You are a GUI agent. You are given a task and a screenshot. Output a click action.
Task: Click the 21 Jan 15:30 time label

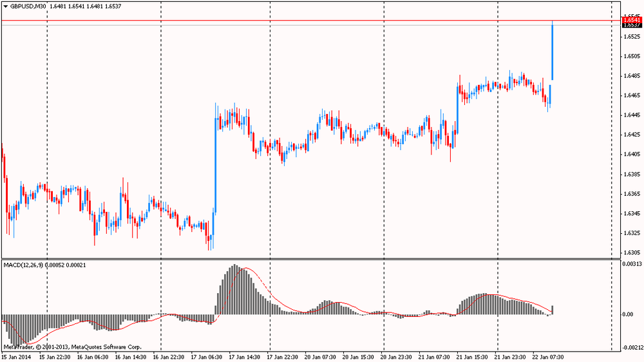point(472,357)
